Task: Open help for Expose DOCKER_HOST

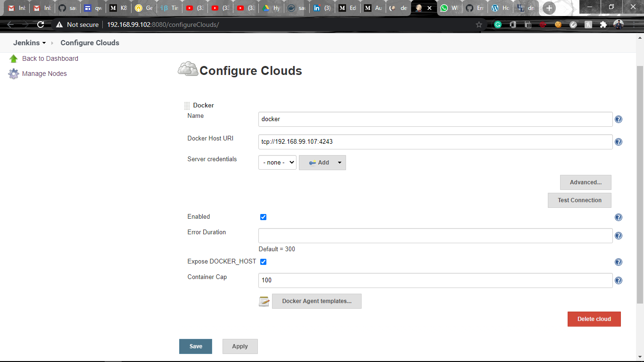Action: (619, 262)
